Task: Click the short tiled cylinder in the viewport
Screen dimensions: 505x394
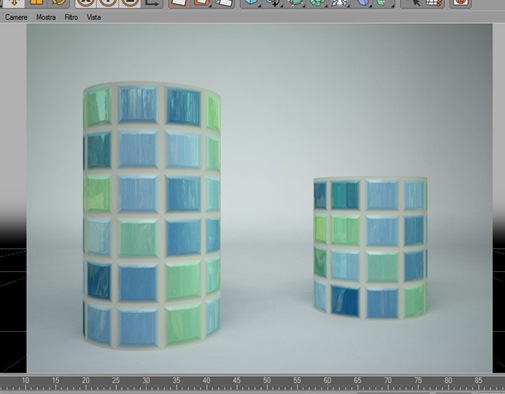Action: point(370,248)
